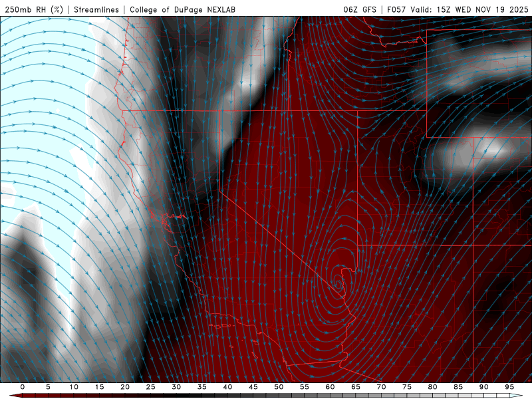The height and width of the screenshot is (399, 532).
Task: Click "Valid: 15Z WED NOV 19 2025" text
Action: tap(469, 9)
